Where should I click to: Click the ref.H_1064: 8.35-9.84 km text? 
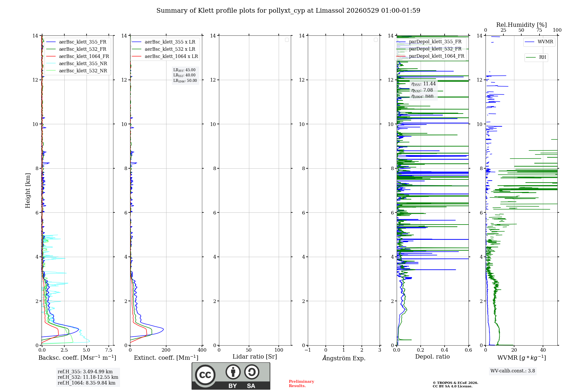87,383
